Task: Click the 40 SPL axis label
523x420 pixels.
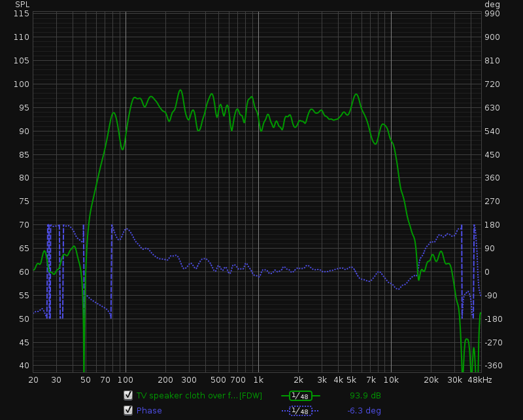Action: pos(24,366)
